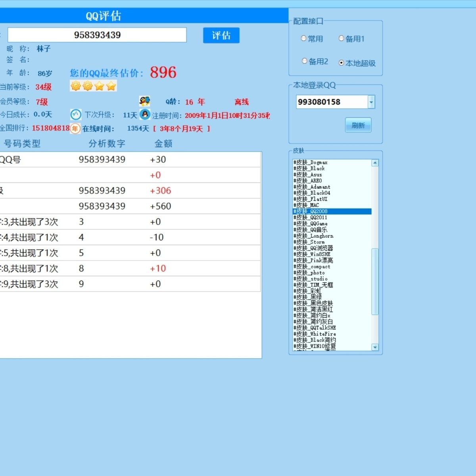Click the second sun level icon
Image resolution: width=476 pixels, height=476 pixels.
coord(88,86)
